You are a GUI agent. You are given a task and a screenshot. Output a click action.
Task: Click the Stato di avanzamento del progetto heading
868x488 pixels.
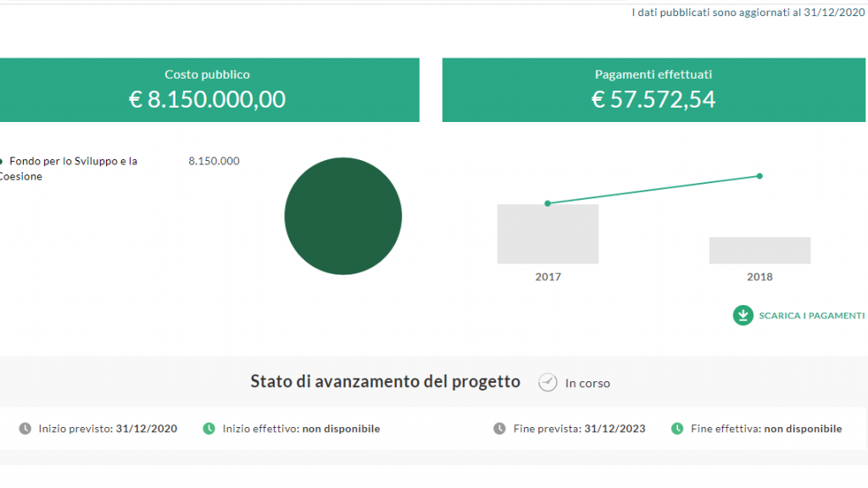(386, 382)
